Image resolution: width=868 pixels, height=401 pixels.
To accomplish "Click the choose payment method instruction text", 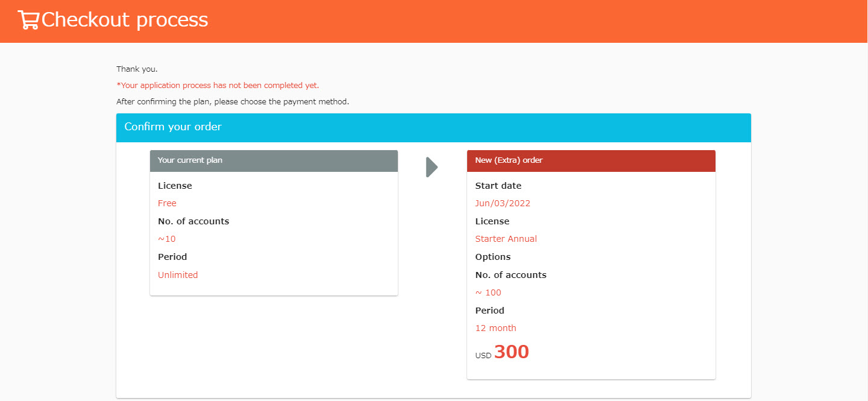I will pyautogui.click(x=233, y=102).
